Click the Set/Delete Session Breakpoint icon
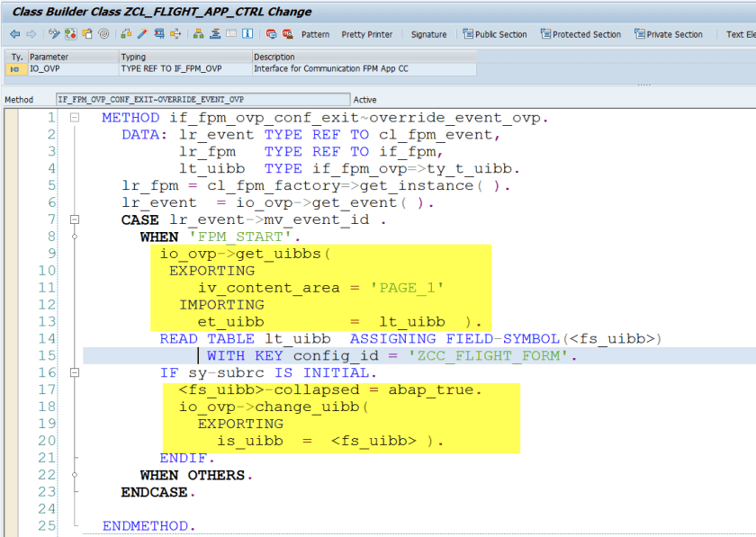The width and height of the screenshot is (756, 537). click(x=271, y=34)
